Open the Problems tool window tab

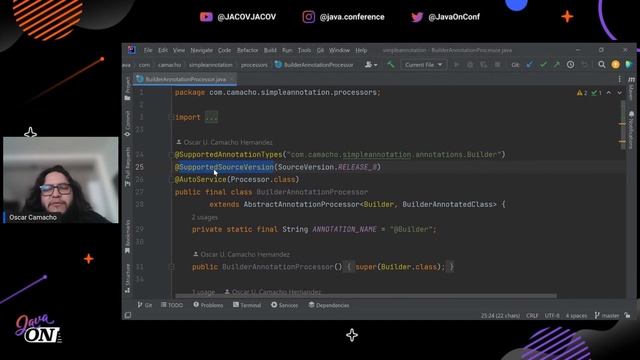coord(208,305)
